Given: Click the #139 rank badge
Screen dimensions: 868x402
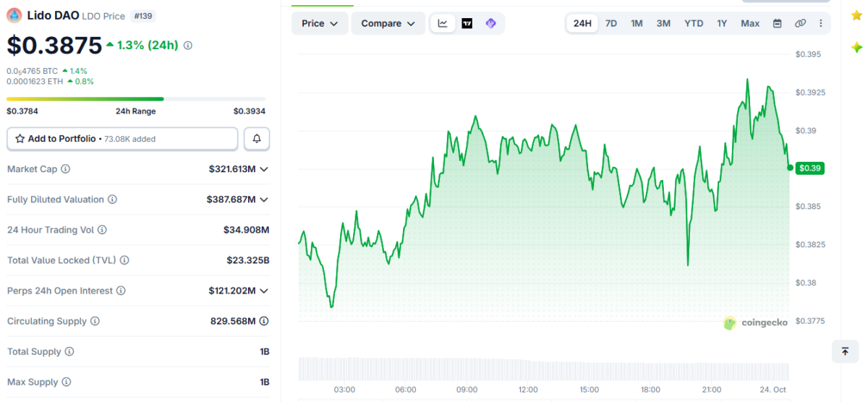Looking at the screenshot, I should [144, 15].
